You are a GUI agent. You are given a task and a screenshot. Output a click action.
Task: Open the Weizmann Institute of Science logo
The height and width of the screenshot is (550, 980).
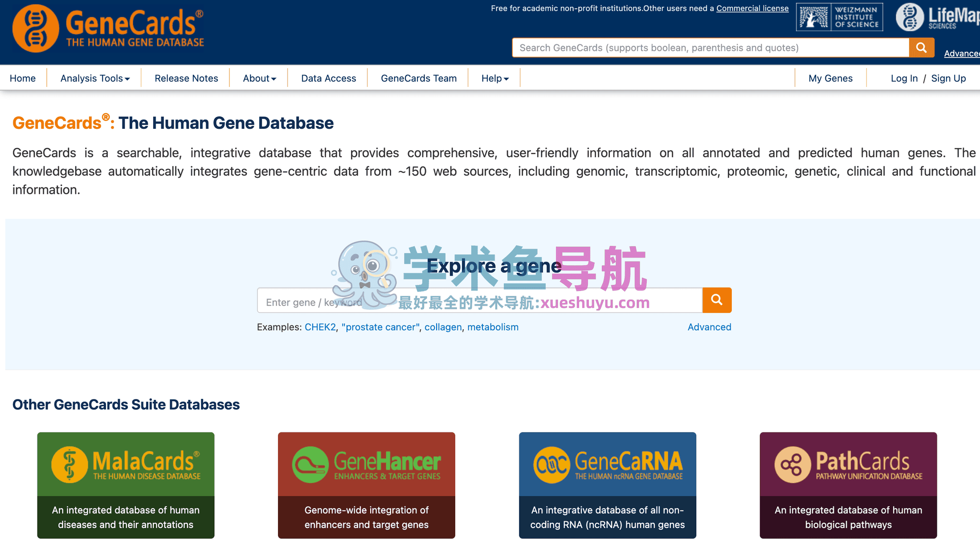[x=839, y=17]
